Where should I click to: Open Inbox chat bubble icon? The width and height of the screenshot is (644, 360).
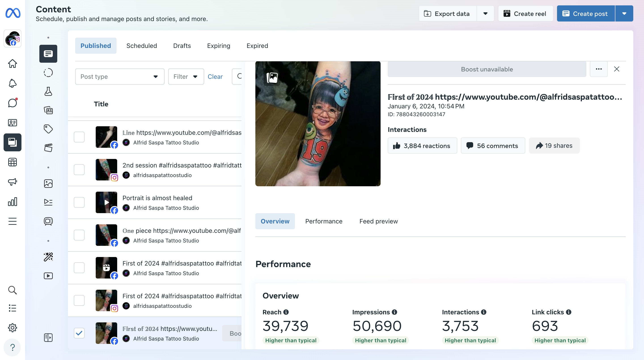point(13,103)
